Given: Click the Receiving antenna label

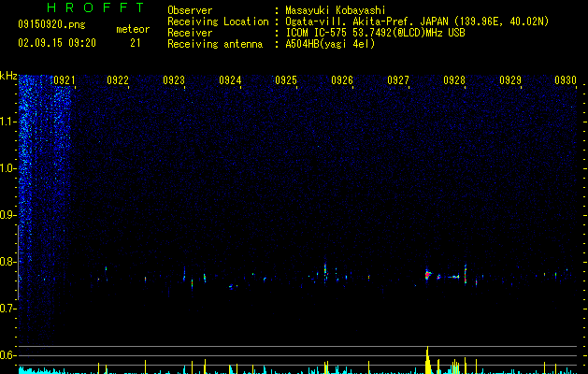Looking at the screenshot, I should pos(215,44).
